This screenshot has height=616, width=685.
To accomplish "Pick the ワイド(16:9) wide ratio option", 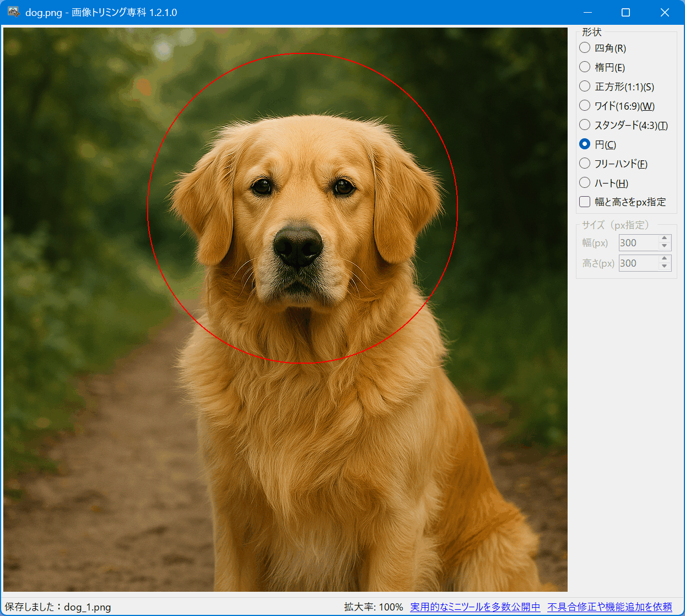I will click(585, 106).
